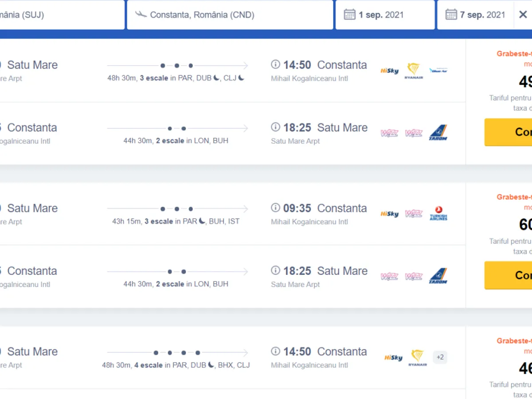Open the return date field 7 sep. 2021
532x399 pixels.
click(x=482, y=15)
